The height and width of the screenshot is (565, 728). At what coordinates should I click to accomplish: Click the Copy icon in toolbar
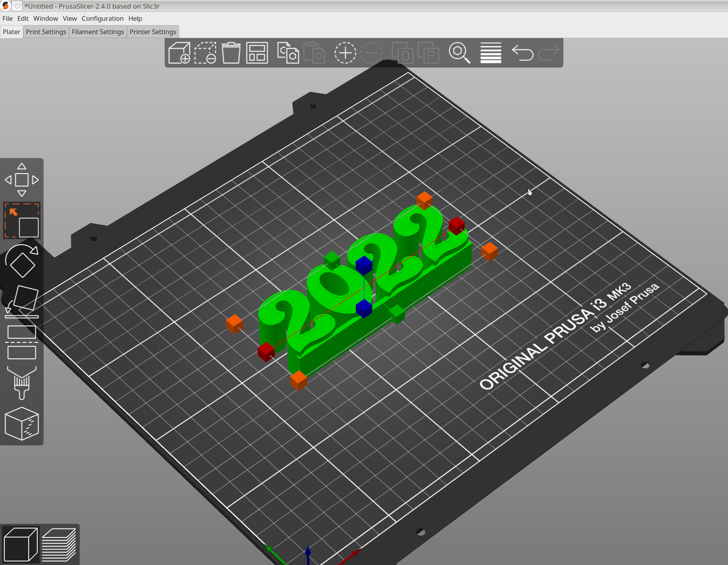288,53
